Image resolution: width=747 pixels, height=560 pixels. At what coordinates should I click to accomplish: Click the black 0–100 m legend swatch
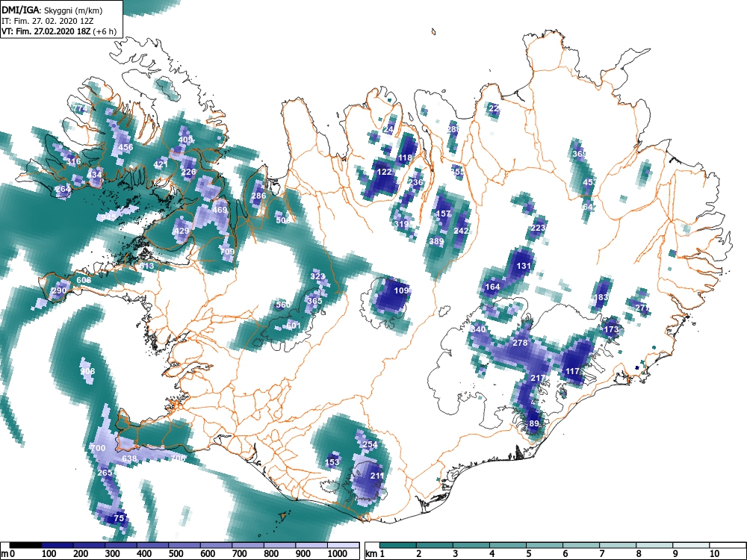tap(25, 545)
